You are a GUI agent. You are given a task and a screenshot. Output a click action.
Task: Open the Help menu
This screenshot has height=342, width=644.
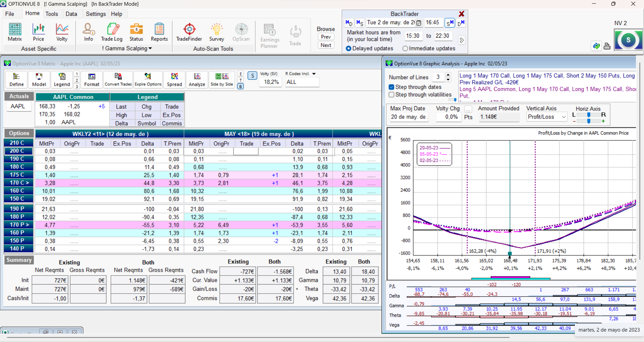coord(117,14)
